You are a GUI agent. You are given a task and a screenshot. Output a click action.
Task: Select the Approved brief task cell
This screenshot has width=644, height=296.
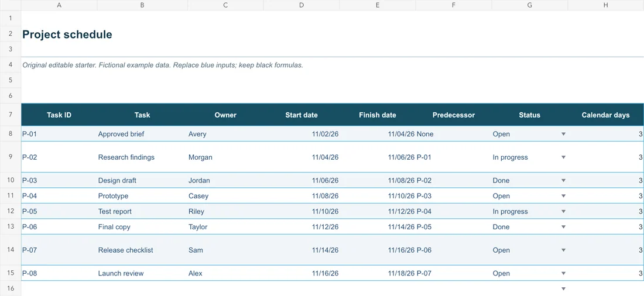click(142, 134)
